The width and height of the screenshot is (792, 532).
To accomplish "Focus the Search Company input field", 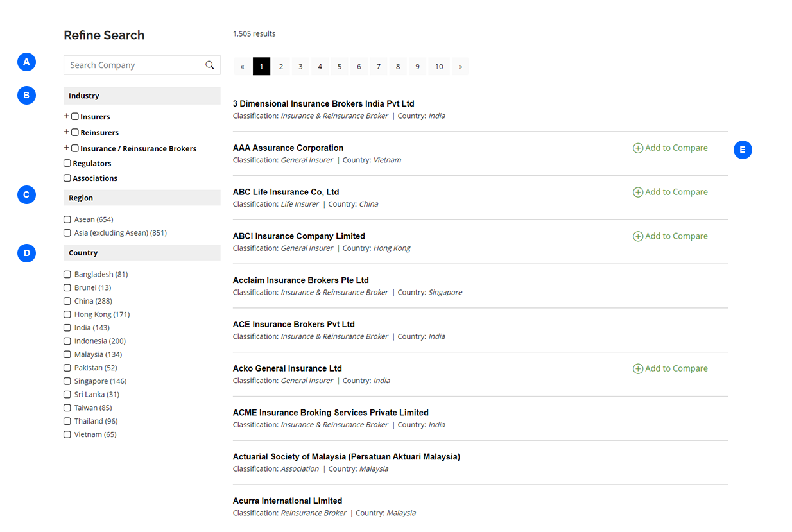I will coord(142,65).
